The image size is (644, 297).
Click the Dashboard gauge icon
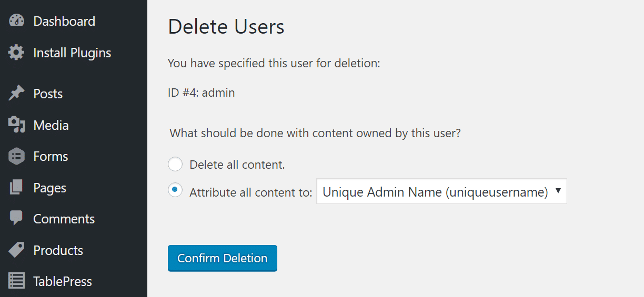[x=17, y=21]
